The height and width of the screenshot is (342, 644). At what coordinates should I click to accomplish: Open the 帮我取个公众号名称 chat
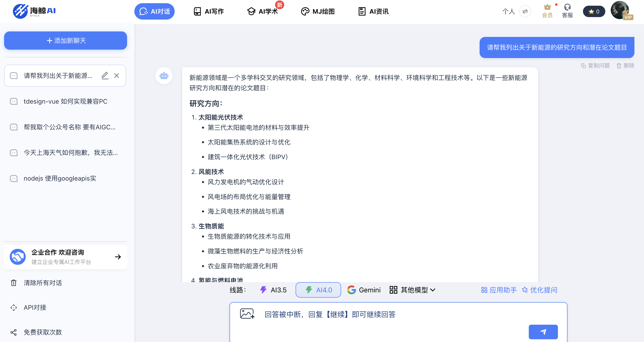[65, 127]
